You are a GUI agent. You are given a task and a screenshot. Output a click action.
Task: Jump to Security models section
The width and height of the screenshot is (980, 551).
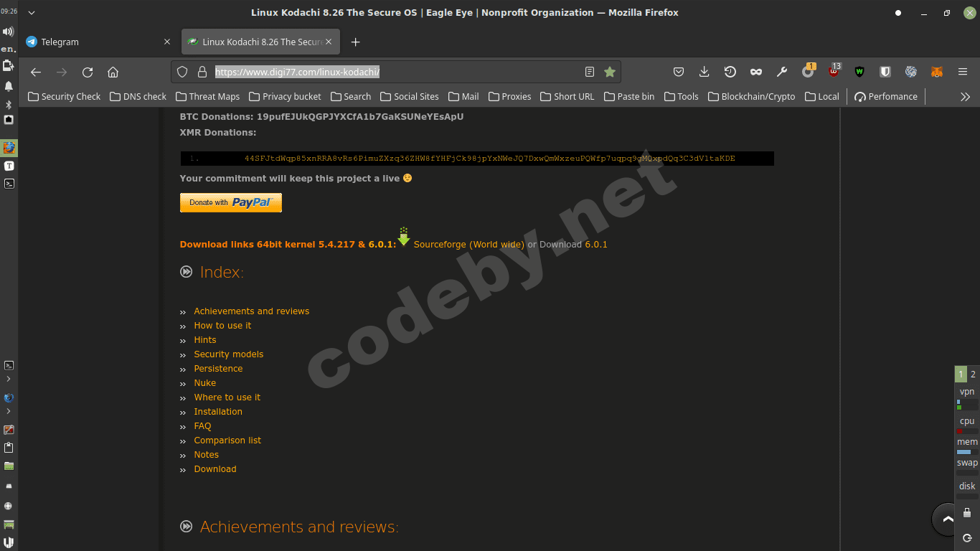[x=228, y=354]
